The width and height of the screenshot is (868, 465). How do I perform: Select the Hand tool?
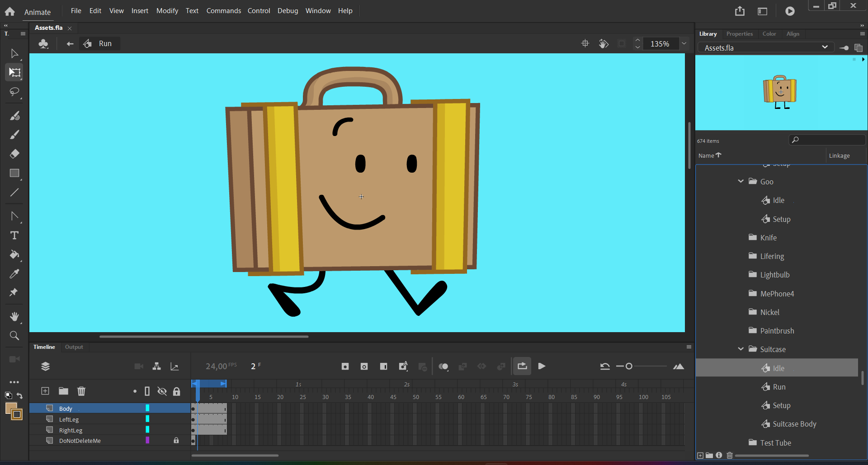click(14, 316)
